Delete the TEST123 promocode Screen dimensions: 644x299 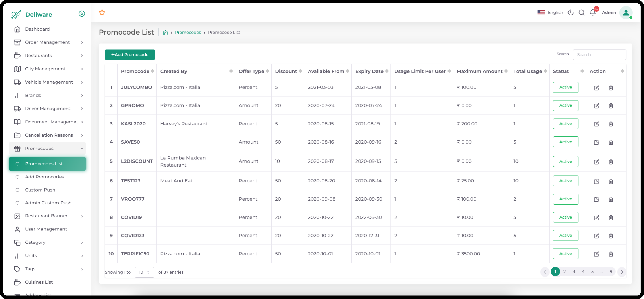tap(611, 181)
